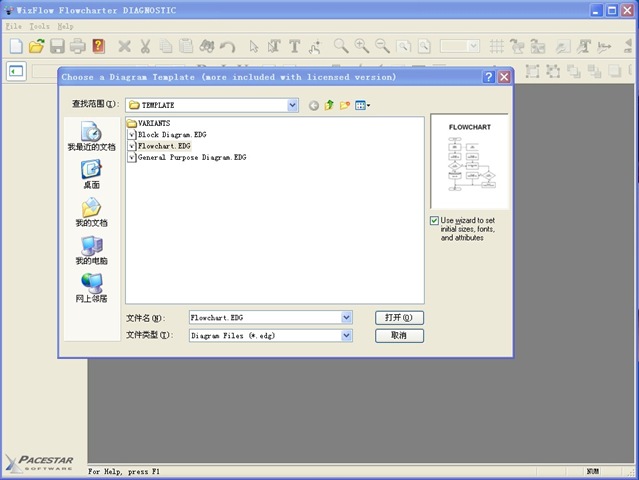Go up one folder level
The height and width of the screenshot is (480, 639).
[329, 106]
